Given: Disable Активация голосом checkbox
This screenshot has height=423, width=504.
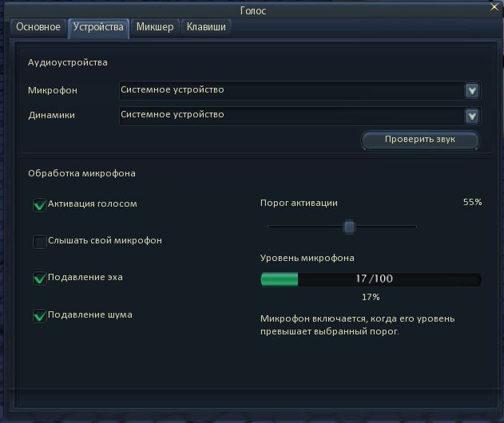Looking at the screenshot, I should tap(40, 204).
